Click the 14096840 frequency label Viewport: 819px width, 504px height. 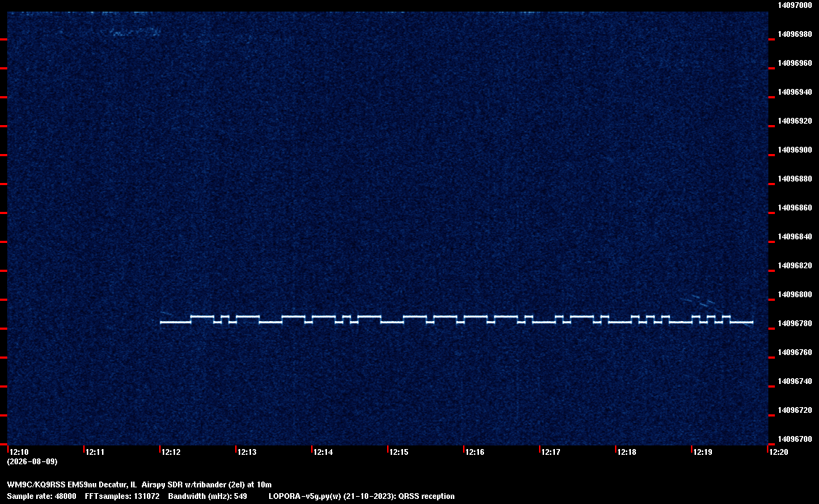(x=794, y=236)
